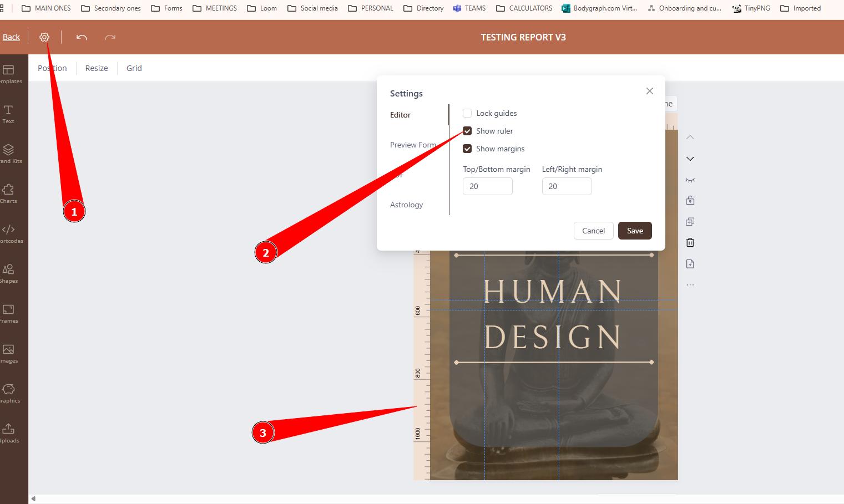Open the Shapes panel in sidebar
The image size is (844, 504).
coord(8,273)
